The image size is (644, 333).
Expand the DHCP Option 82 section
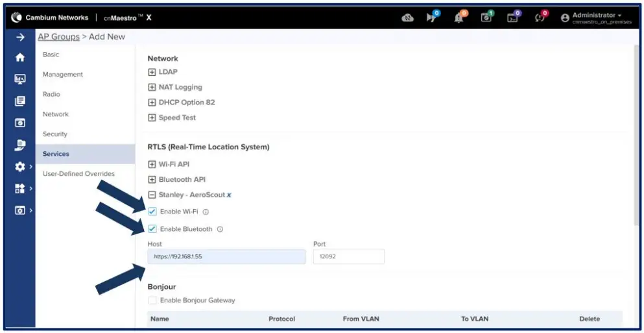click(x=152, y=103)
